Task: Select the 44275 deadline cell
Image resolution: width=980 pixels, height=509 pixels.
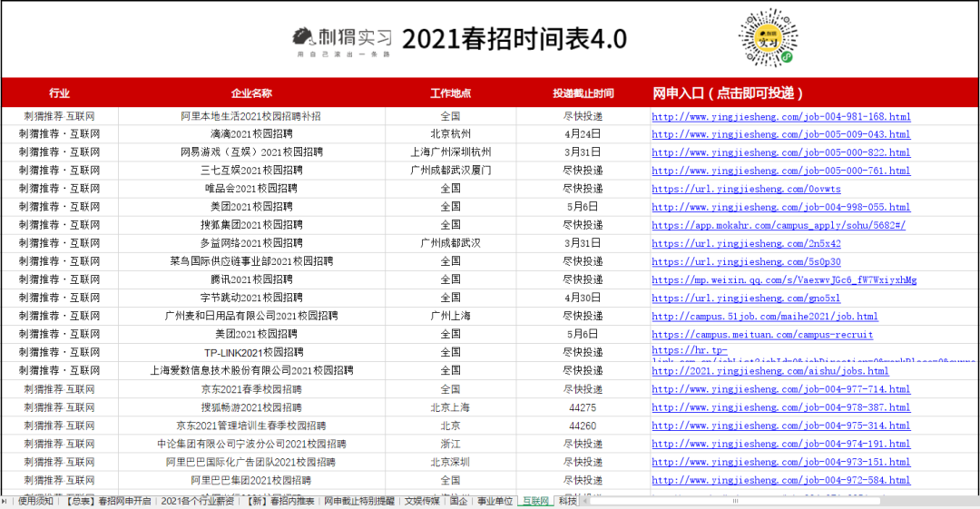Action: pos(583,407)
